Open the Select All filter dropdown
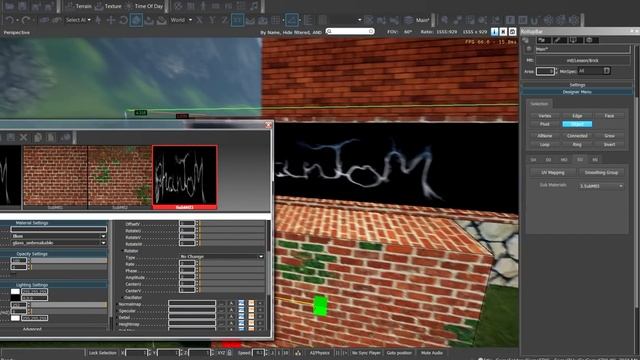Image resolution: width=640 pixels, height=360 pixels. [x=78, y=20]
